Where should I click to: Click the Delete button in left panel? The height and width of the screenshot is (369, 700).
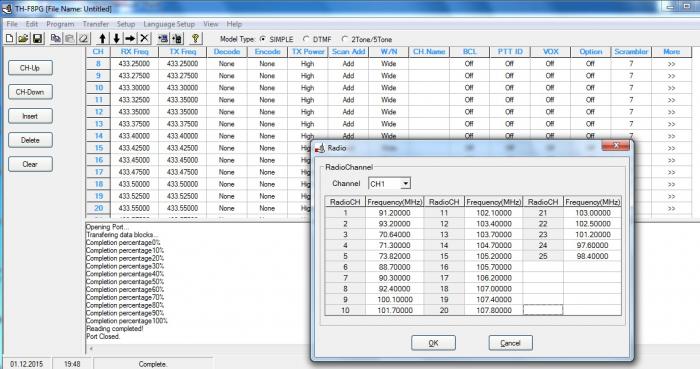click(30, 140)
